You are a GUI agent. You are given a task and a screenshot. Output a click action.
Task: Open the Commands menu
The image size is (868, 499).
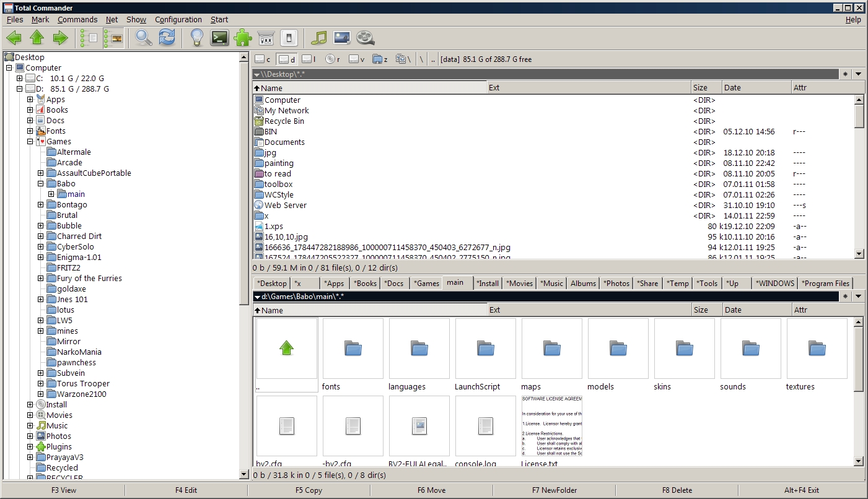[x=77, y=20]
